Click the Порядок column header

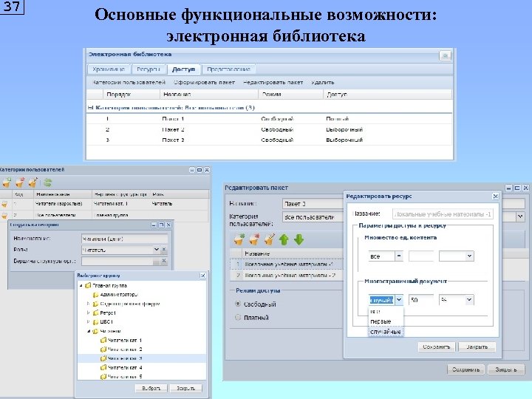point(132,95)
